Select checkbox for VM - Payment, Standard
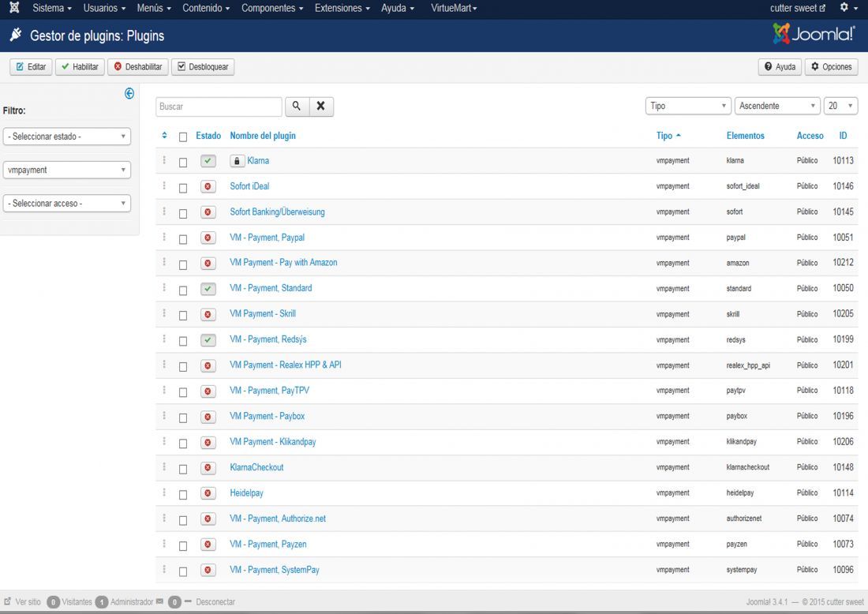 (x=183, y=290)
